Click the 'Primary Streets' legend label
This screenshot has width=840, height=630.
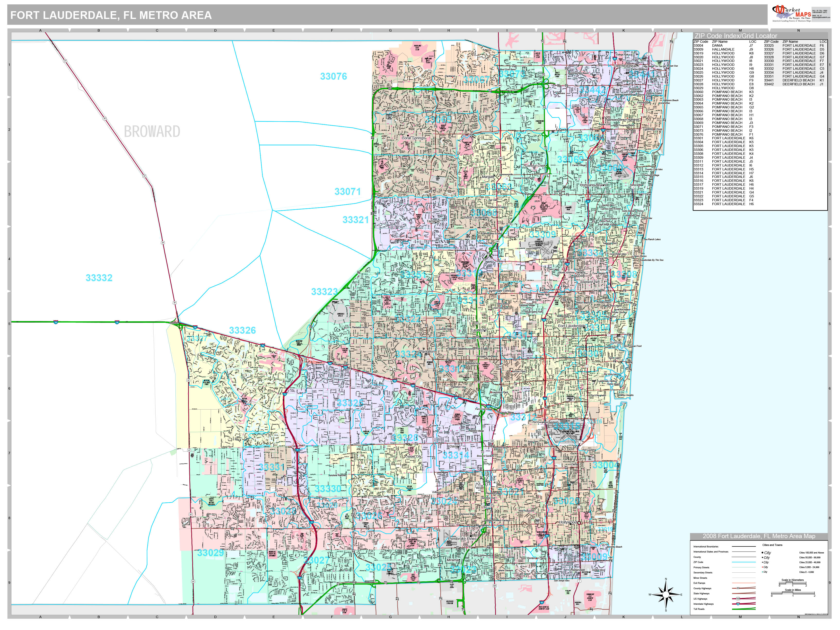coord(701,567)
